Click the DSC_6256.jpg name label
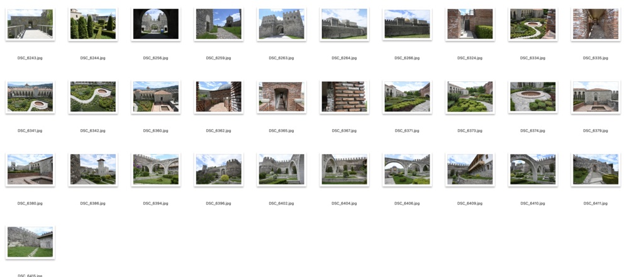This screenshot has width=644, height=277. click(156, 58)
